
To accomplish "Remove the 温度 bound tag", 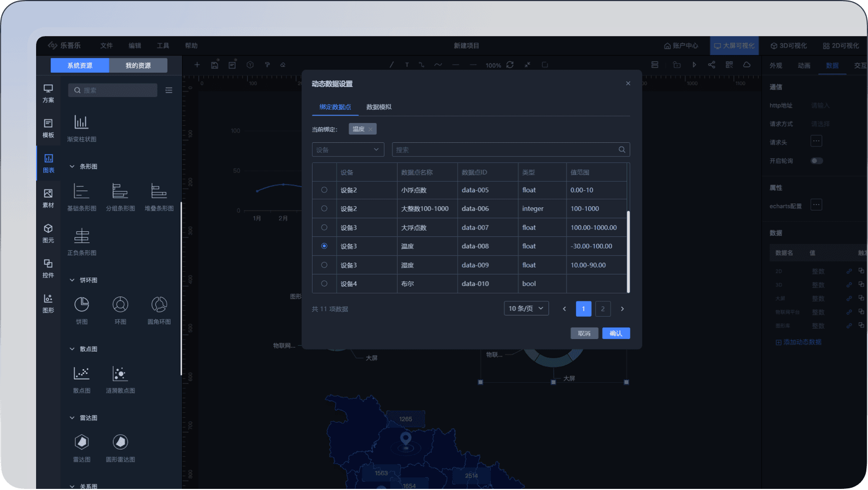I will pos(371,130).
